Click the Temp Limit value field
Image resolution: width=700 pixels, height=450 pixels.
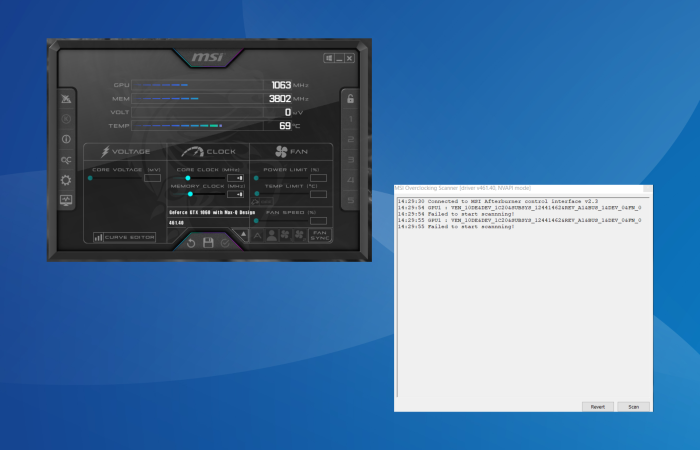[x=318, y=194]
